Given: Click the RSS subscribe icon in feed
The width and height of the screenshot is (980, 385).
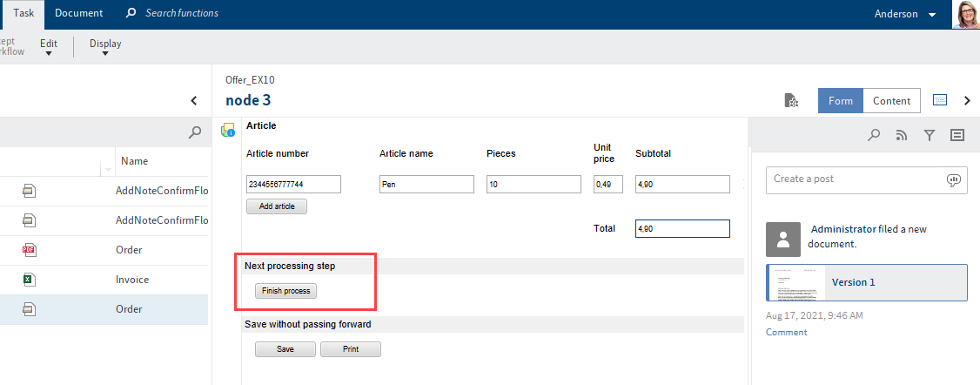Looking at the screenshot, I should point(902,135).
